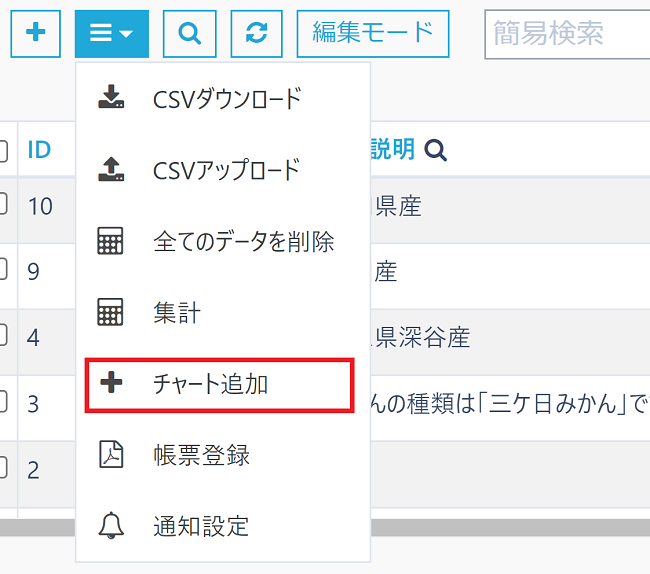Click the plus add-record button
Image resolution: width=650 pixels, height=574 pixels.
click(x=36, y=33)
